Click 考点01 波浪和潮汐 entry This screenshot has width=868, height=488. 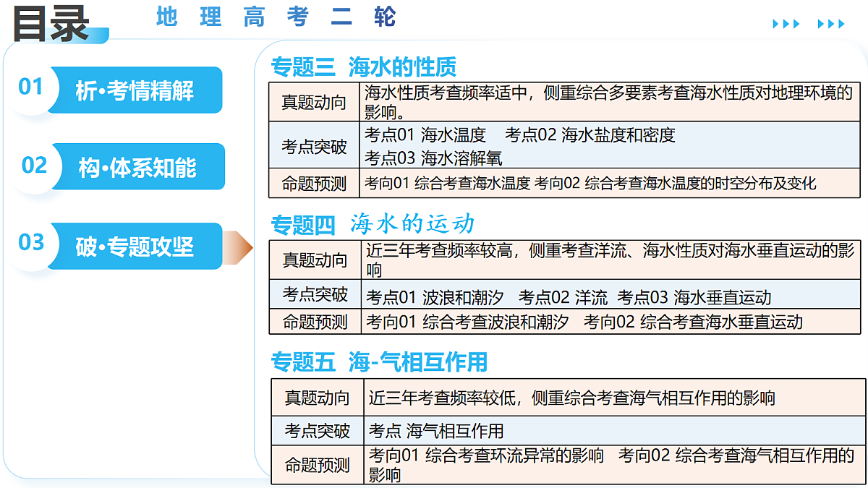pos(435,297)
